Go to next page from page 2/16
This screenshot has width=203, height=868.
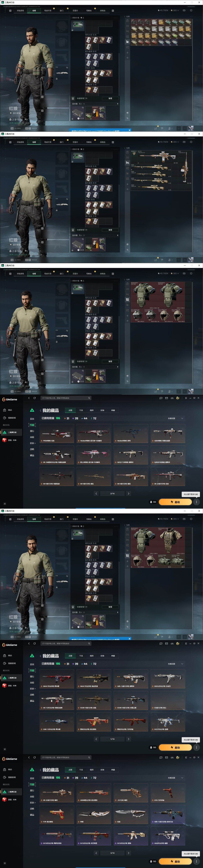tap(128, 493)
